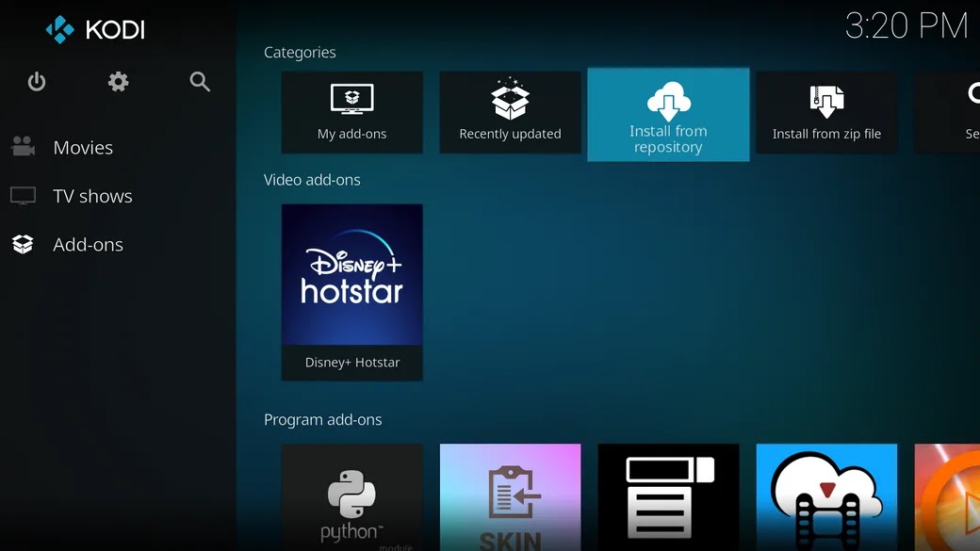The width and height of the screenshot is (980, 551).
Task: Click the 3:20 PM clock
Action: click(906, 26)
